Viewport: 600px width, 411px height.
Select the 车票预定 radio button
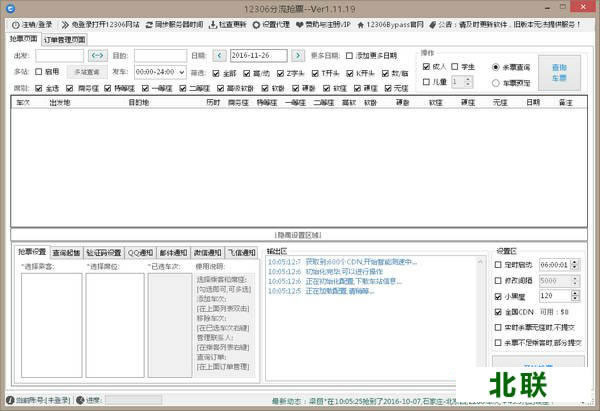point(497,82)
